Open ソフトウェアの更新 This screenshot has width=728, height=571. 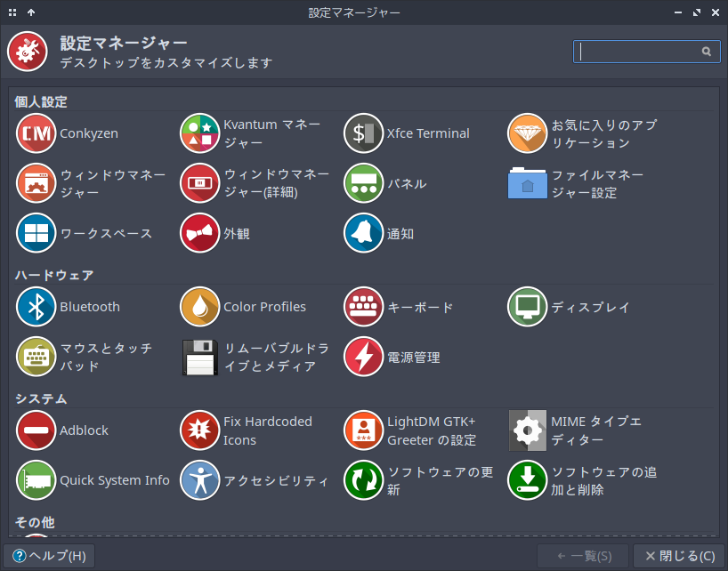[x=418, y=480]
